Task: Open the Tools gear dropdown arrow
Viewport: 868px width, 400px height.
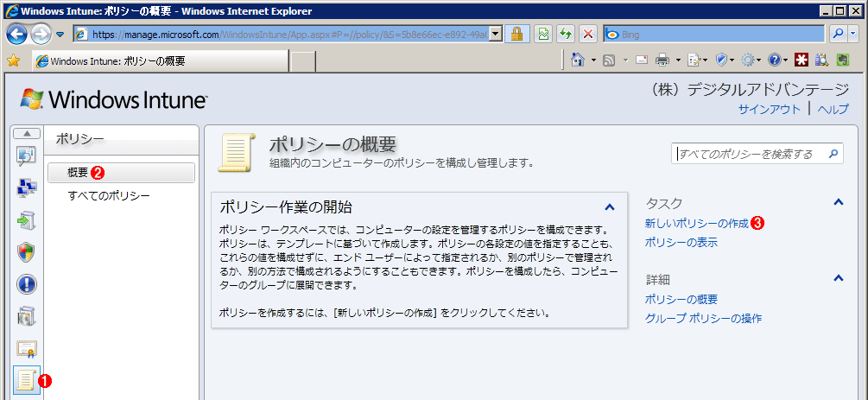Action: [x=759, y=60]
